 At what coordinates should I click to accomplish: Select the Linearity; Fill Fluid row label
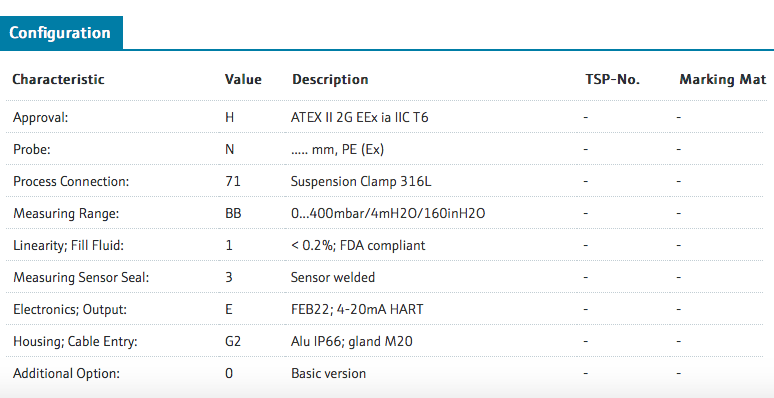[x=68, y=245]
